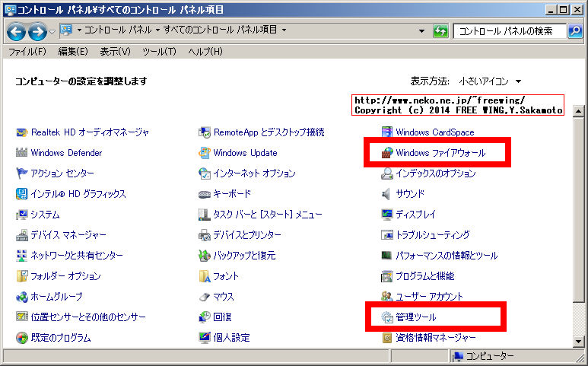Viewport: 588px width, 366px height.
Task: Click the 既定のプログラム icon
Action: coord(22,338)
